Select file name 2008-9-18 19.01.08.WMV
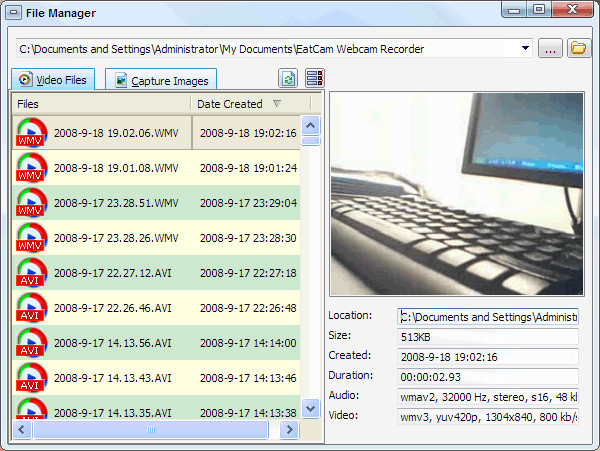 click(x=116, y=168)
